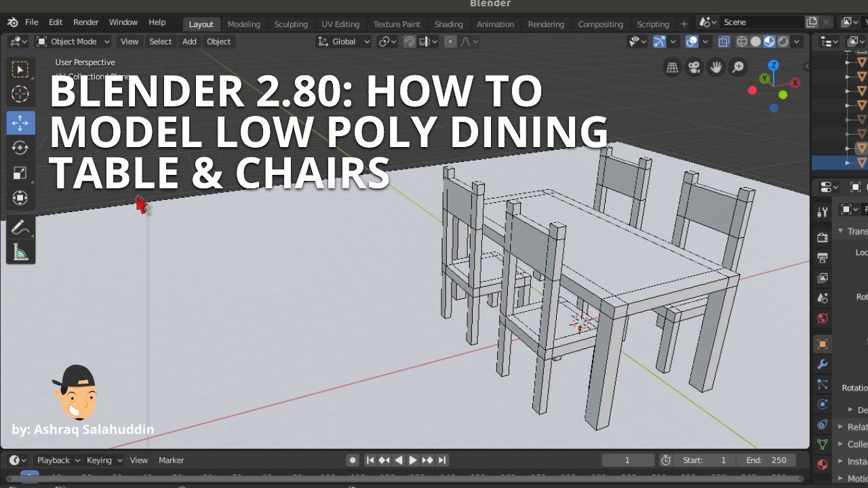
Task: Open the snapping options dropdown
Action: coord(429,41)
